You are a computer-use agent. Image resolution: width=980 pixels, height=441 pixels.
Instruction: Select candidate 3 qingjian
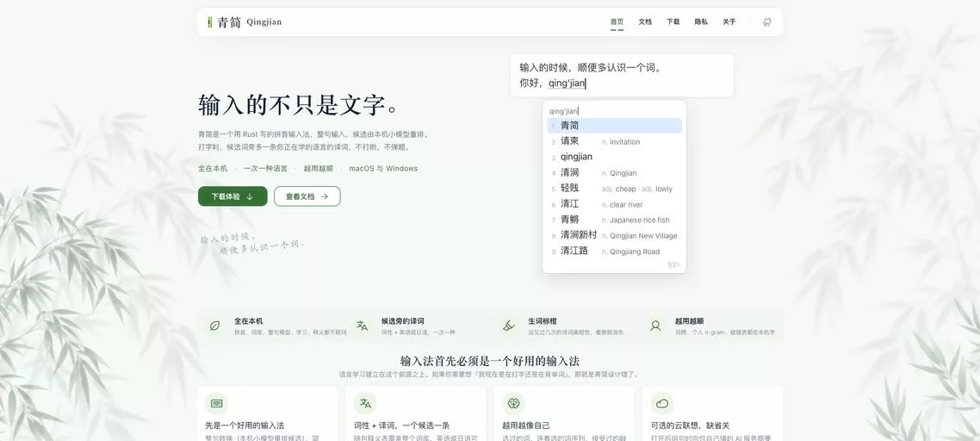coord(614,157)
